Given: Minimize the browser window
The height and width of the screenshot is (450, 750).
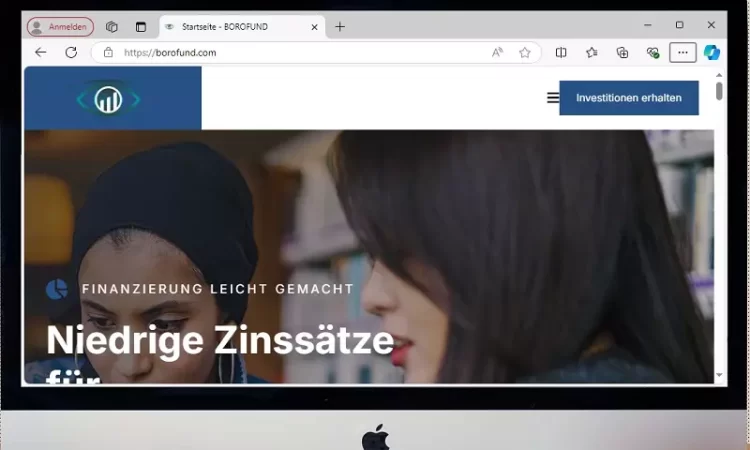Looking at the screenshot, I should pos(648,25).
